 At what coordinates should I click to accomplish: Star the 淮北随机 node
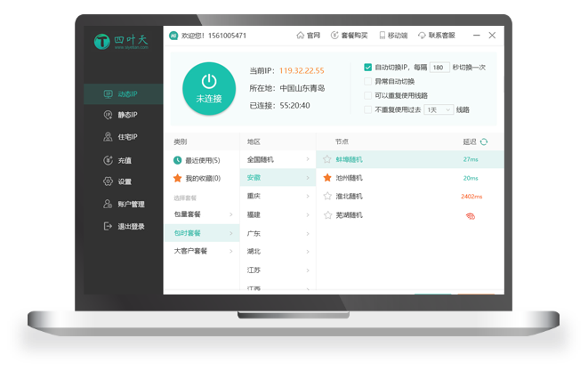326,197
